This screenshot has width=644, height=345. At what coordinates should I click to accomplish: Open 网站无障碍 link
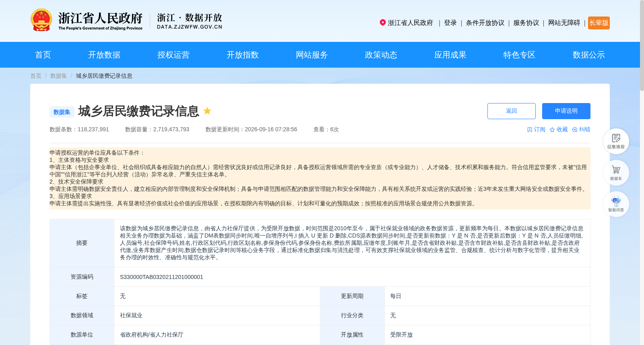pos(564,23)
